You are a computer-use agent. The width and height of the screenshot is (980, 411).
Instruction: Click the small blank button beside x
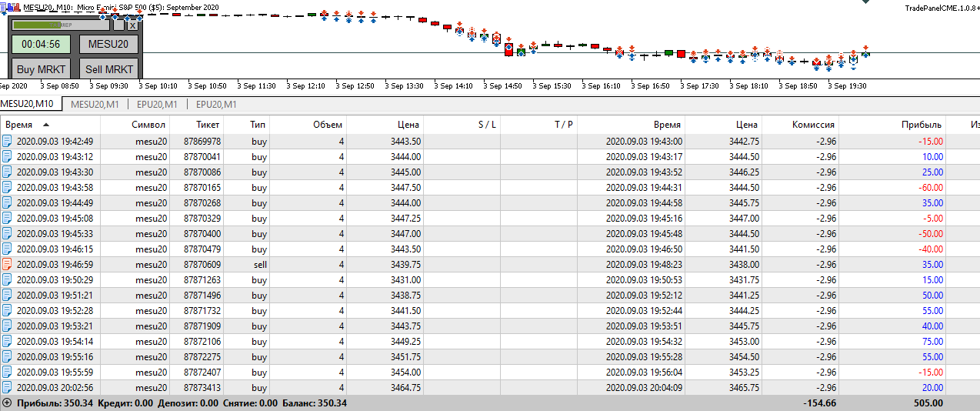pos(118,25)
